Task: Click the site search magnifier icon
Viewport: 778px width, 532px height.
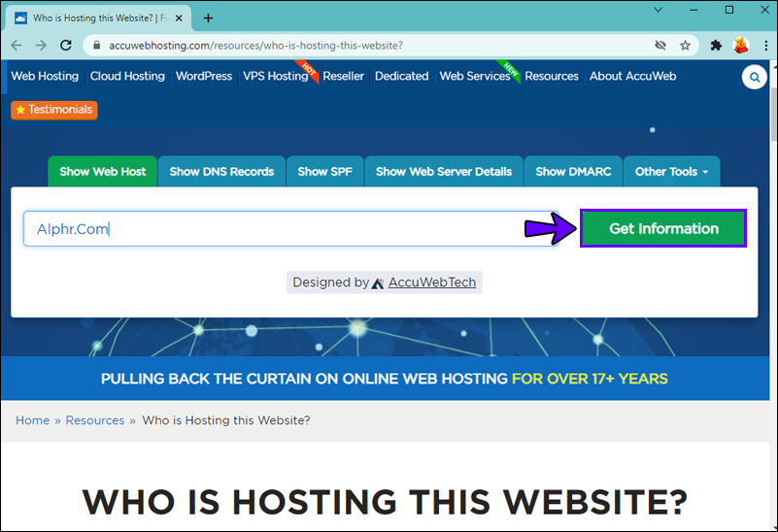Action: [754, 78]
